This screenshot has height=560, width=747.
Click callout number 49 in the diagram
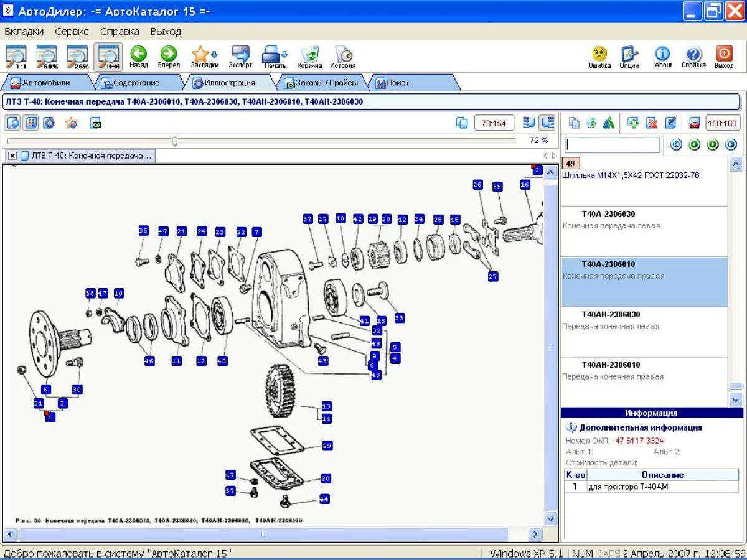tap(376, 343)
